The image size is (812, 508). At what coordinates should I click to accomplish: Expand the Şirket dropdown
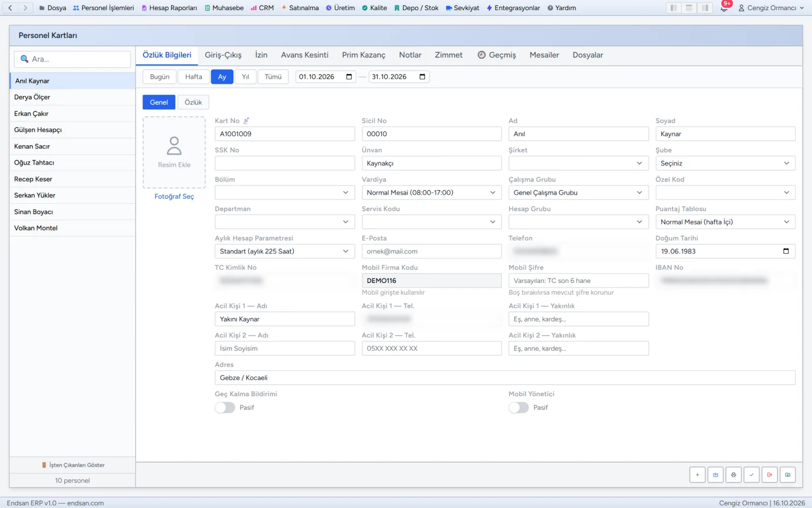point(579,163)
